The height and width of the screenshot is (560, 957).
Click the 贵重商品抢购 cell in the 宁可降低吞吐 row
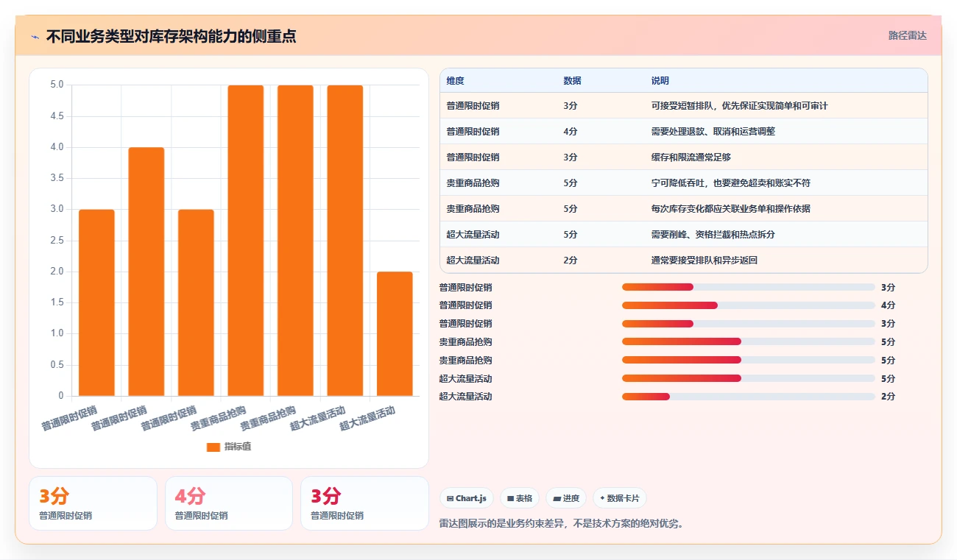click(473, 183)
